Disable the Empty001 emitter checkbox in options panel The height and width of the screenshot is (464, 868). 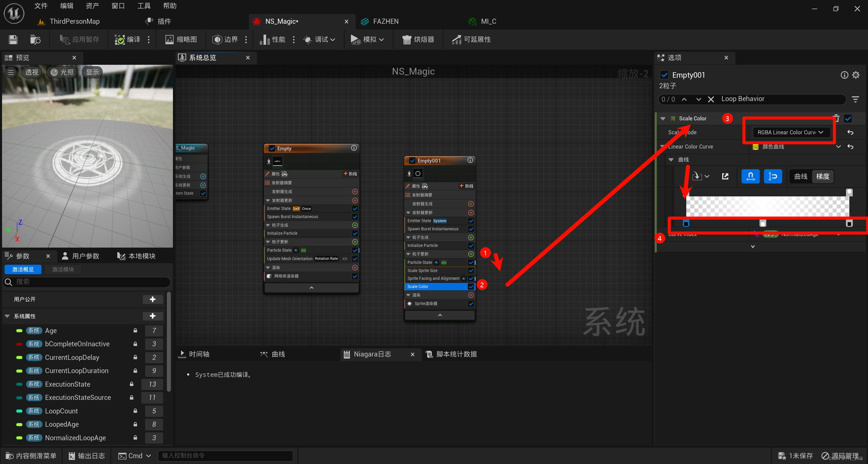pyautogui.click(x=665, y=75)
